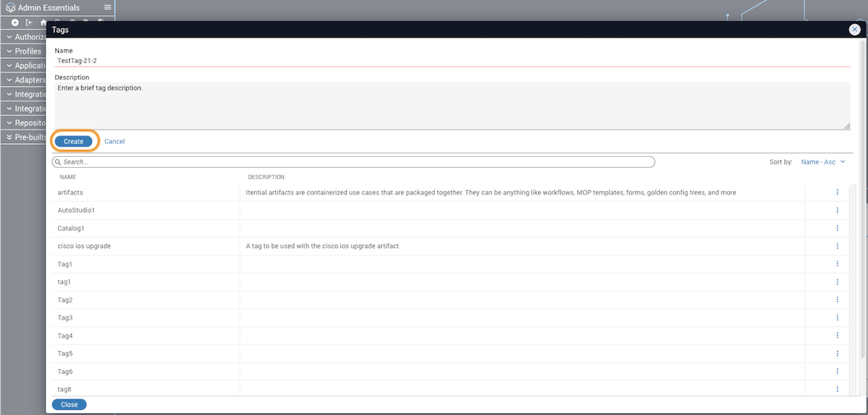This screenshot has width=868, height=415.
Task: Open the three-dot menu for Tag4
Action: tap(837, 335)
